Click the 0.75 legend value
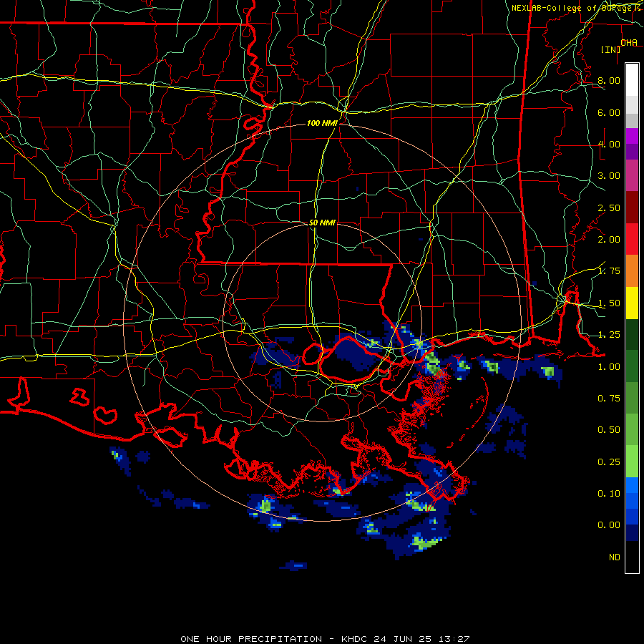644x644 pixels. 609,399
